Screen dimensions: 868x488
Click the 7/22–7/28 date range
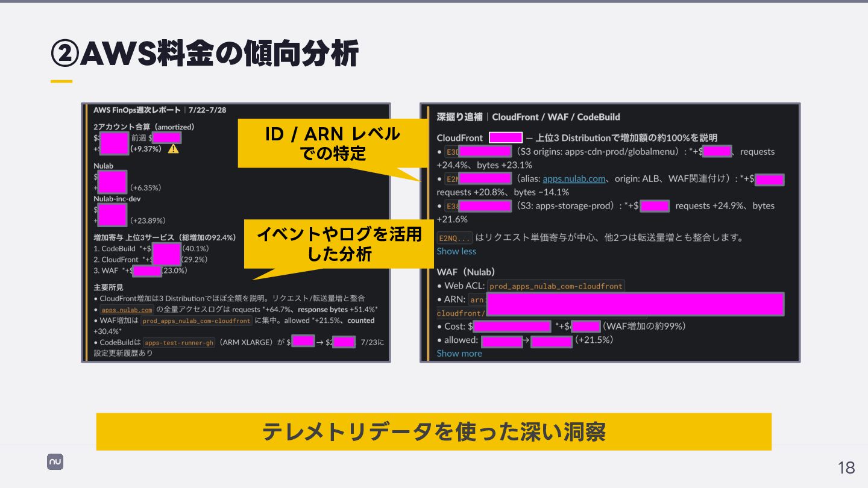[x=207, y=110]
